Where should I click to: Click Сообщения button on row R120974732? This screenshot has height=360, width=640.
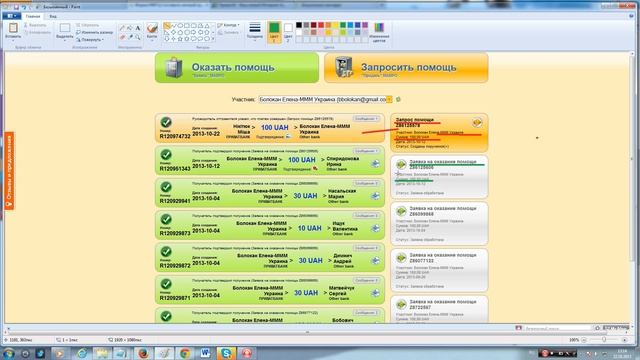(x=366, y=119)
